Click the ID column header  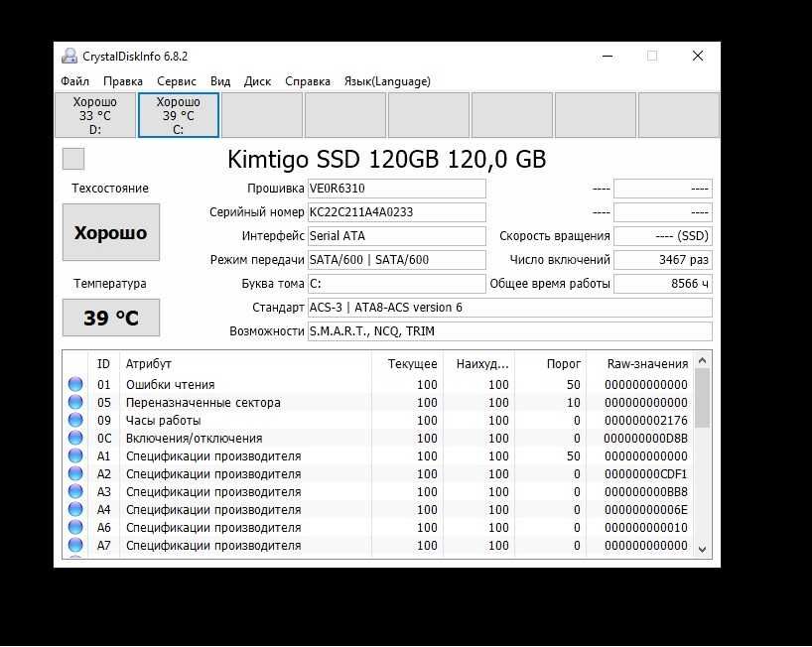click(x=103, y=364)
